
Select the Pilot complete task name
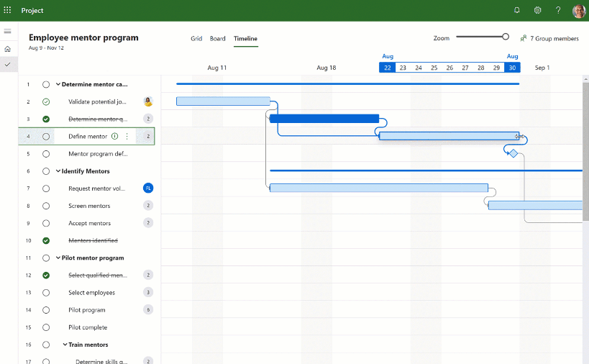(88, 327)
